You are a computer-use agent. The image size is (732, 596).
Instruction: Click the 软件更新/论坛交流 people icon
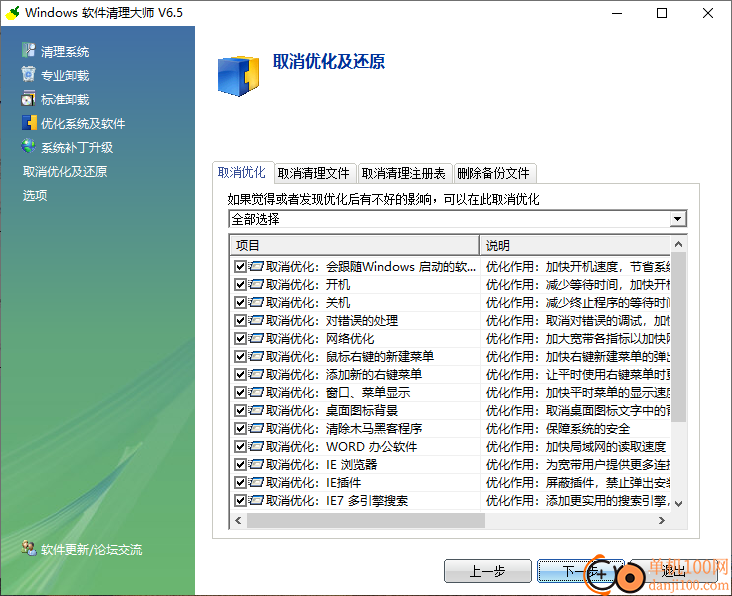point(29,548)
